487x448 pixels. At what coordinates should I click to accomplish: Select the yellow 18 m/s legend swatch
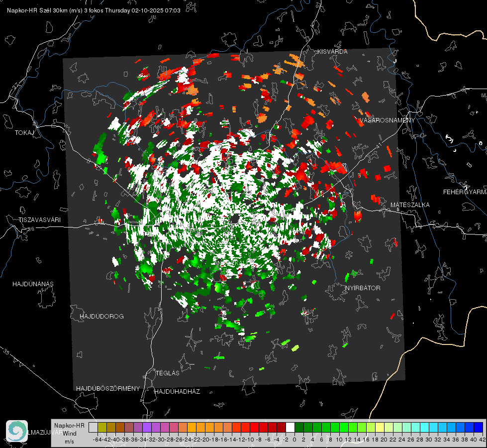[x=380, y=427]
